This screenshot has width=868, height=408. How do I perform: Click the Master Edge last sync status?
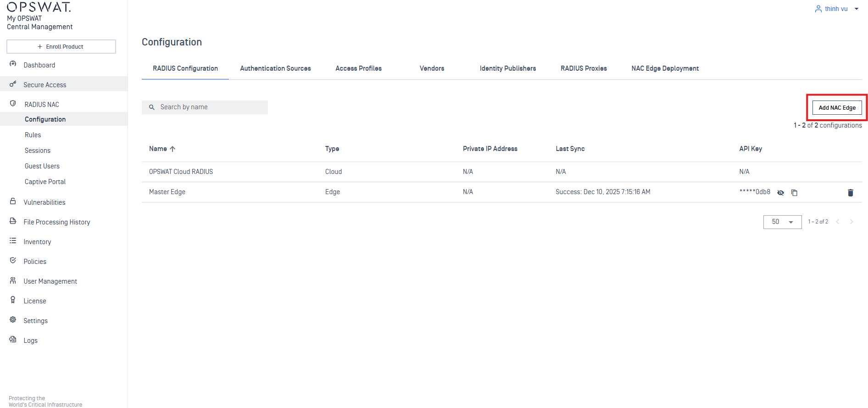click(x=603, y=192)
